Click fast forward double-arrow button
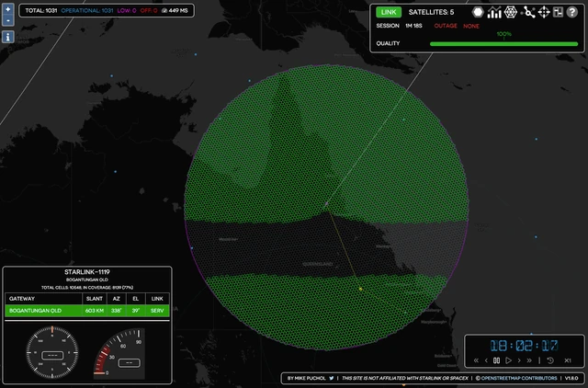 tap(529, 360)
